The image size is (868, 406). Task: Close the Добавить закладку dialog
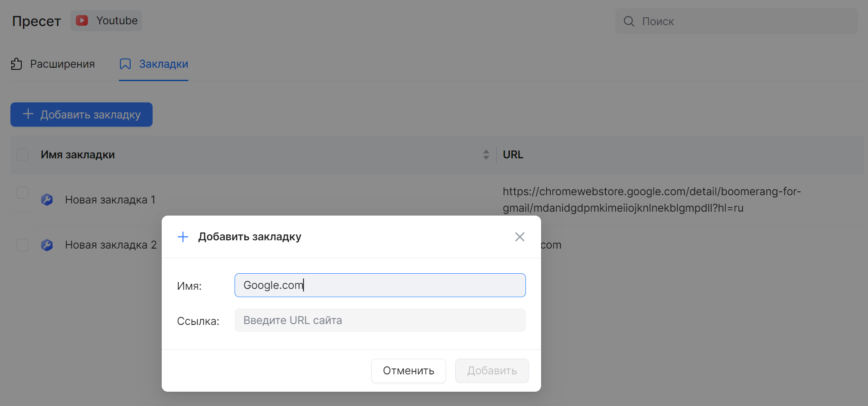pyautogui.click(x=519, y=237)
